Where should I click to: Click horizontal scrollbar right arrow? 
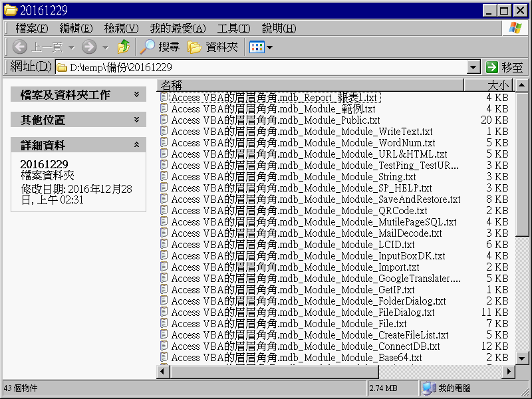508,372
